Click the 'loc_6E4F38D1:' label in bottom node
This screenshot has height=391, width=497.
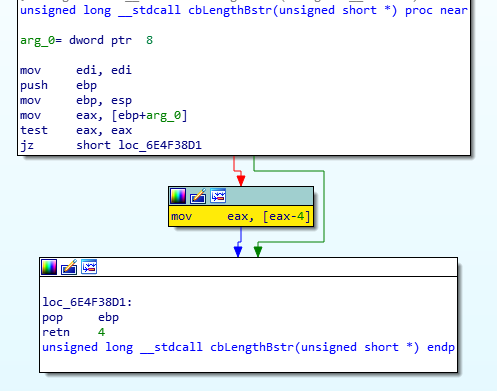87,302
